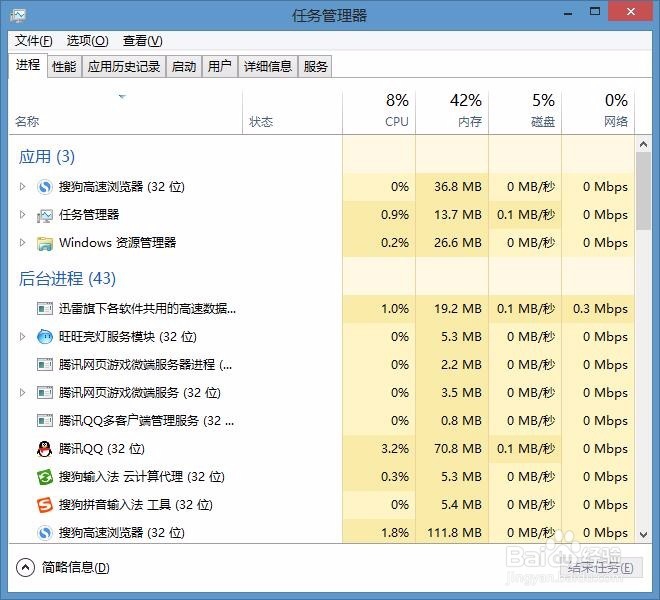This screenshot has width=660, height=600.
Task: Click icon of 腾讯网页游戏微端服务 (32 位)
Action: [45, 393]
